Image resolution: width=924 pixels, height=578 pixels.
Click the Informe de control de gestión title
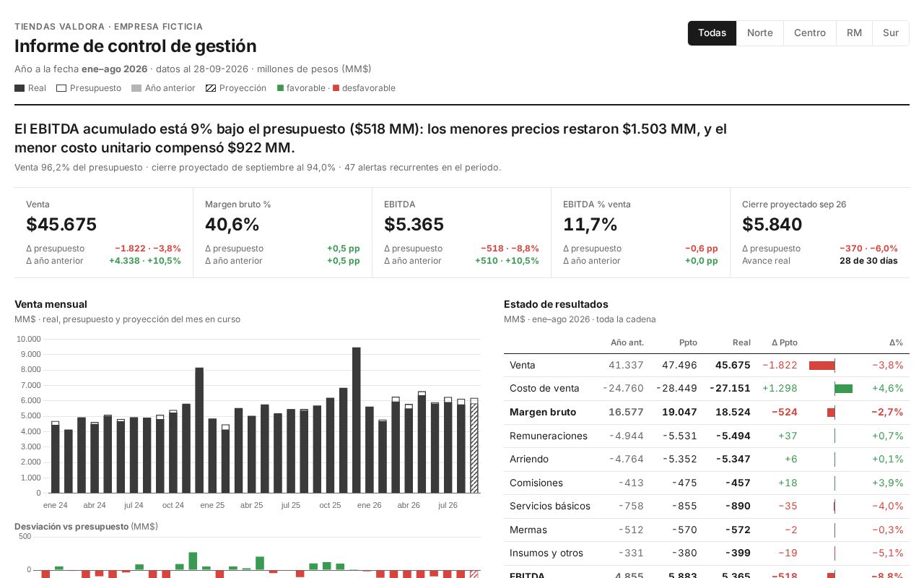click(x=136, y=46)
